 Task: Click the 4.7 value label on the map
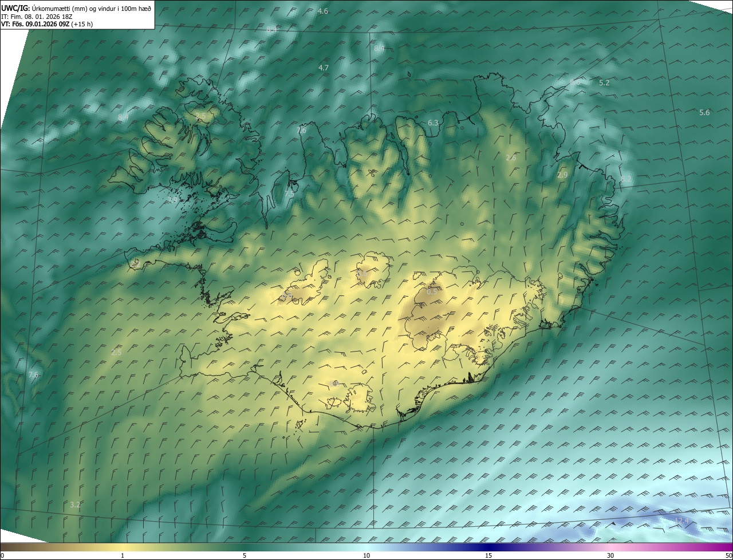[324, 68]
